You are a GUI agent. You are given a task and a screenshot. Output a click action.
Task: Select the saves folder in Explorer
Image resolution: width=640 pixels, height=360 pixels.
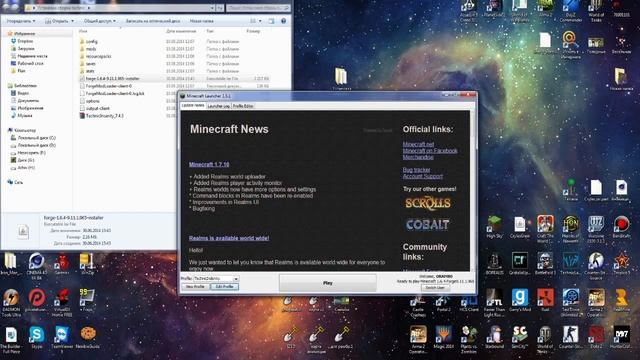pyautogui.click(x=91, y=64)
